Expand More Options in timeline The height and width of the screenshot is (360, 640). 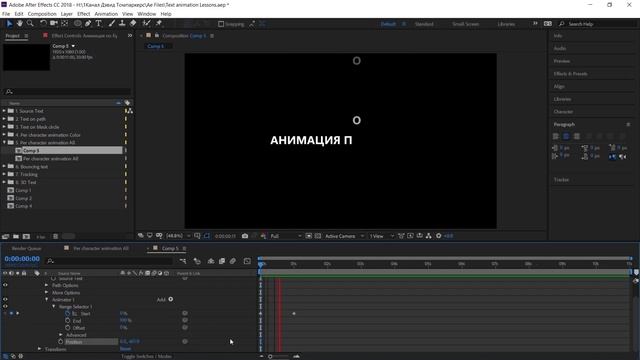pos(47,293)
